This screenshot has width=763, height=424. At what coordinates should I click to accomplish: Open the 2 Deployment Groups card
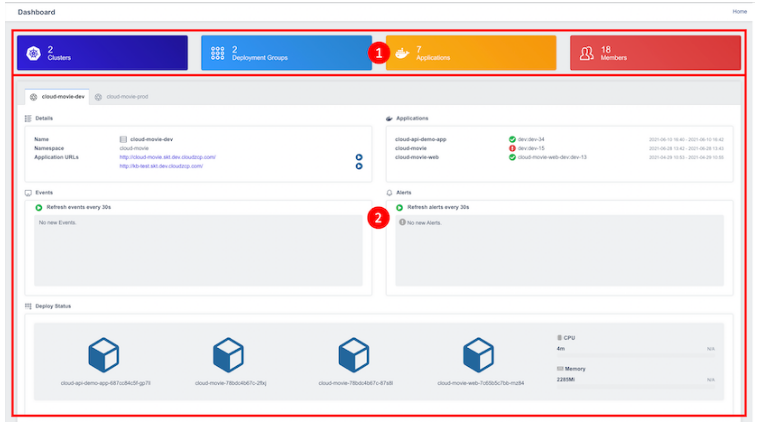tap(287, 53)
